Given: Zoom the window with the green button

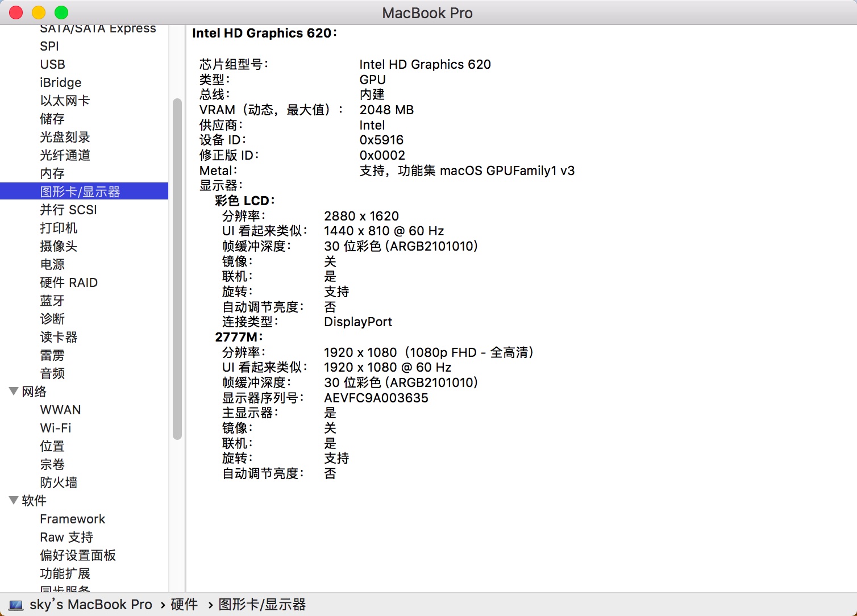Looking at the screenshot, I should 61,13.
